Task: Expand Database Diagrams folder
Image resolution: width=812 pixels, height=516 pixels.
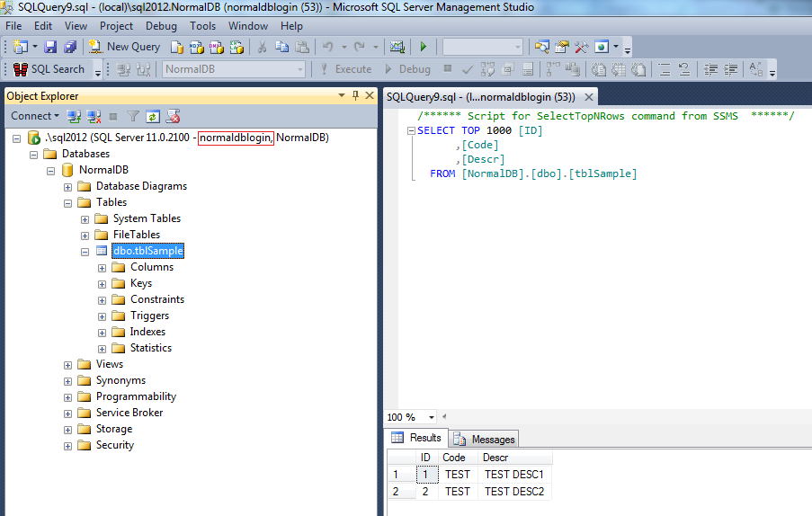Action: (x=67, y=187)
